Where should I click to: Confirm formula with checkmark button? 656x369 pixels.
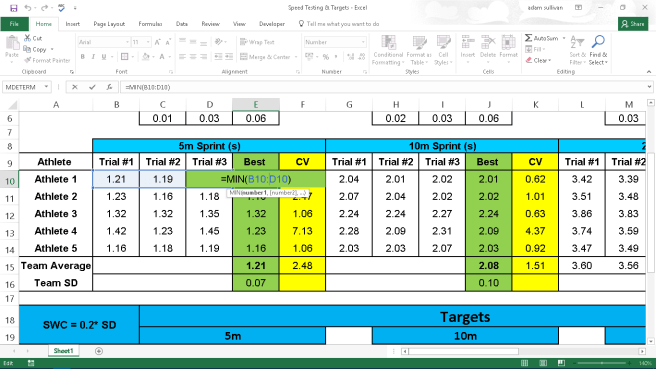92,87
